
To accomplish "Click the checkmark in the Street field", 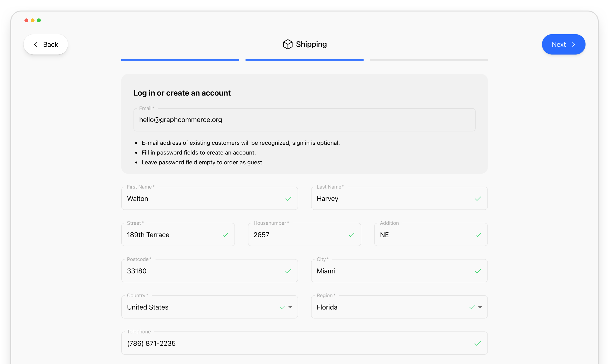I will pyautogui.click(x=225, y=235).
